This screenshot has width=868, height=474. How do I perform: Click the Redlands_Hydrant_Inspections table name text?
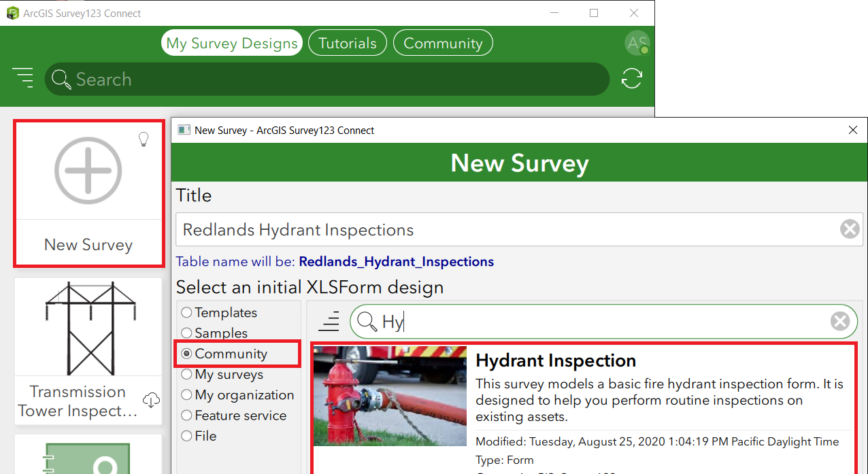pyautogui.click(x=397, y=262)
